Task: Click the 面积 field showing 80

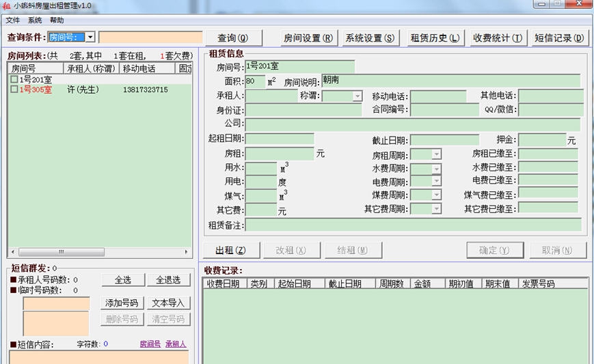Action: click(x=255, y=81)
